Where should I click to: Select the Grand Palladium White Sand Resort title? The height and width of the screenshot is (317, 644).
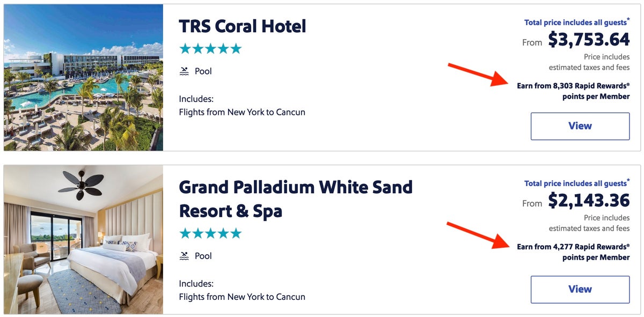(x=296, y=199)
